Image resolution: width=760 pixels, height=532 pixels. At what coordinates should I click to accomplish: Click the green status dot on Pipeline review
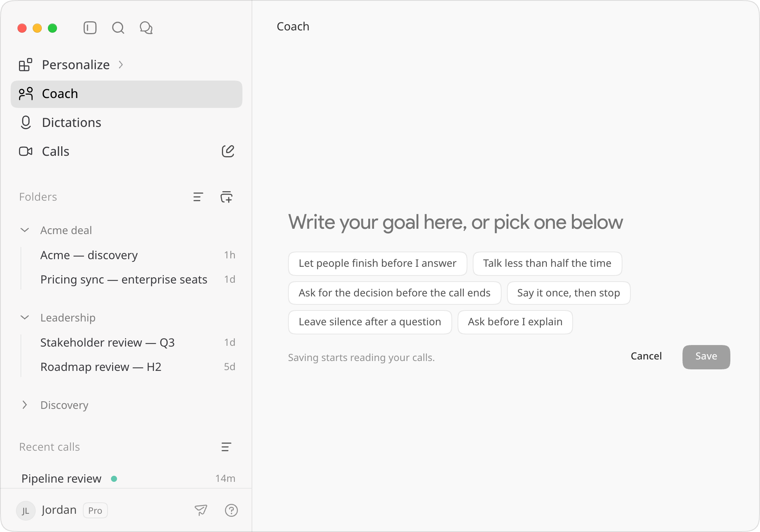coord(114,479)
